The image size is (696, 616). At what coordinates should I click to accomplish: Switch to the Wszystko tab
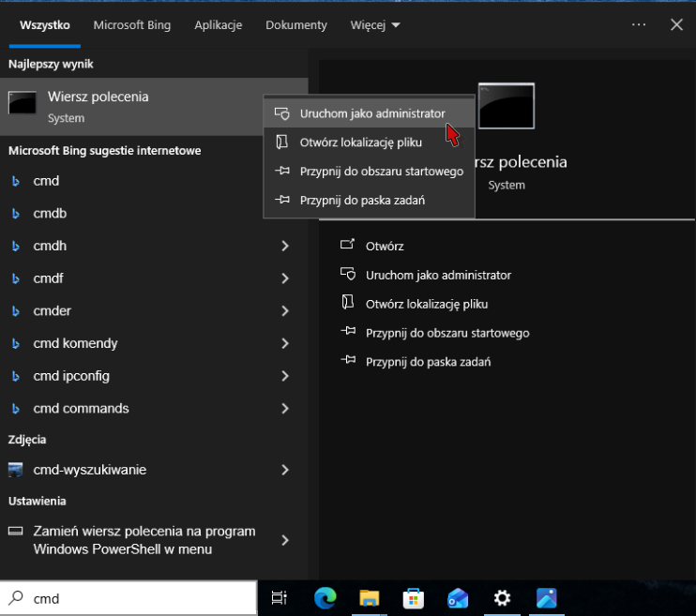click(44, 25)
